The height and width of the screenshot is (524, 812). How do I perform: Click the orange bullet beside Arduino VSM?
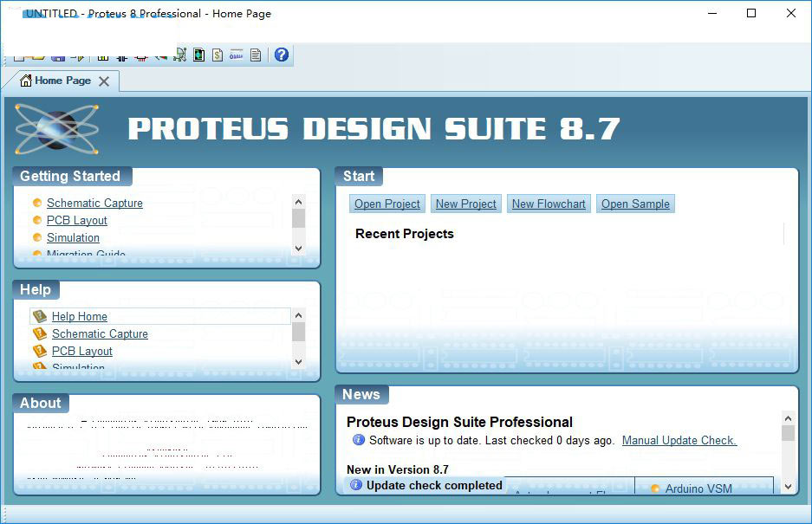click(x=655, y=488)
